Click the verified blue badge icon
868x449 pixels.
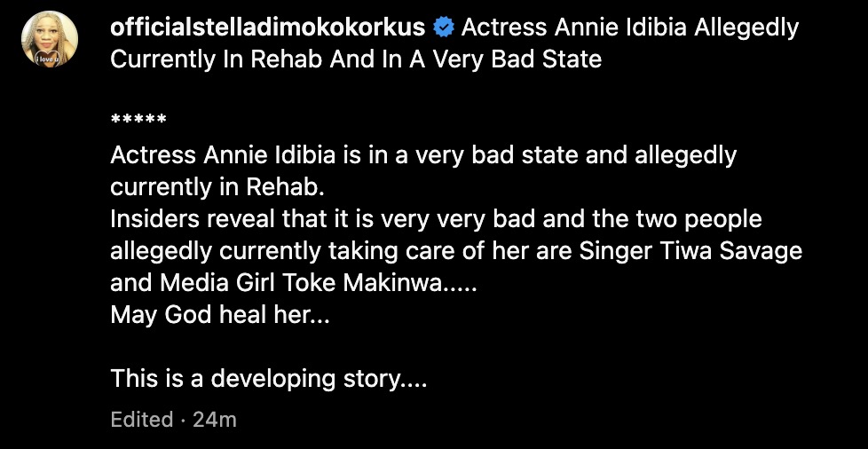443,29
